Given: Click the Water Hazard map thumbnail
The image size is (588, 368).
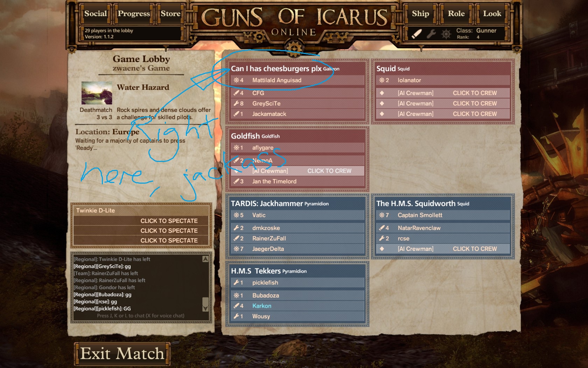Looking at the screenshot, I should pos(97,93).
